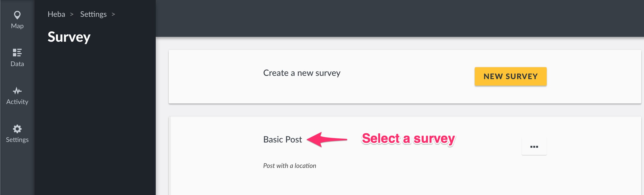Click the pink arrow pointing at Basic Post

pos(327,139)
